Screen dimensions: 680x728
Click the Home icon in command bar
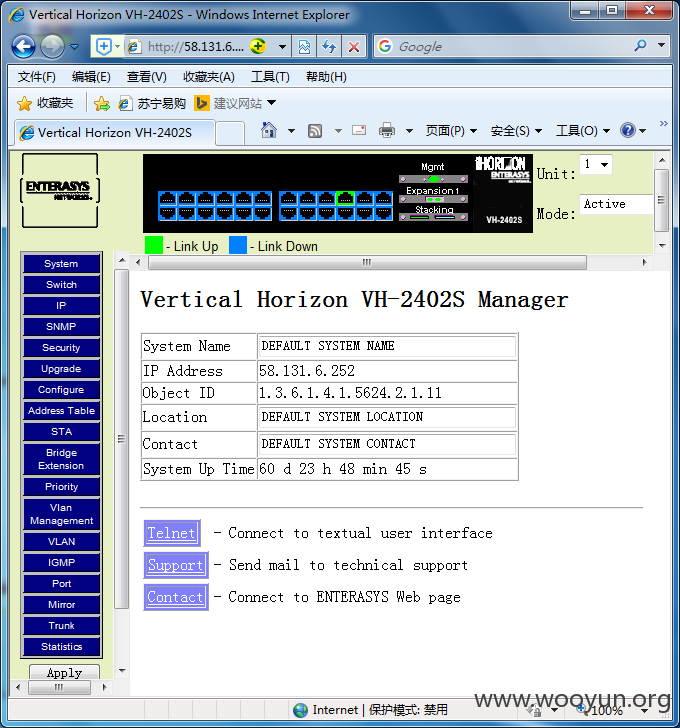click(269, 130)
